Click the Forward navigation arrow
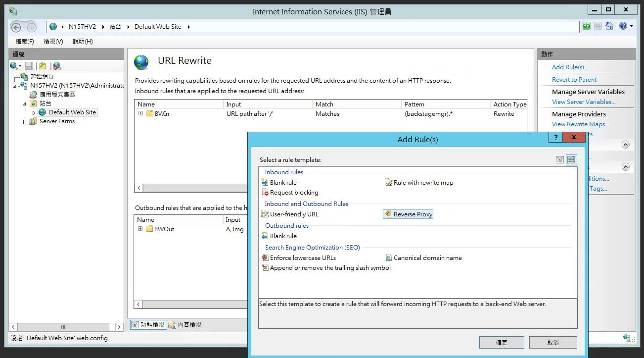Screen dimensions: 644x358 (x=31, y=27)
